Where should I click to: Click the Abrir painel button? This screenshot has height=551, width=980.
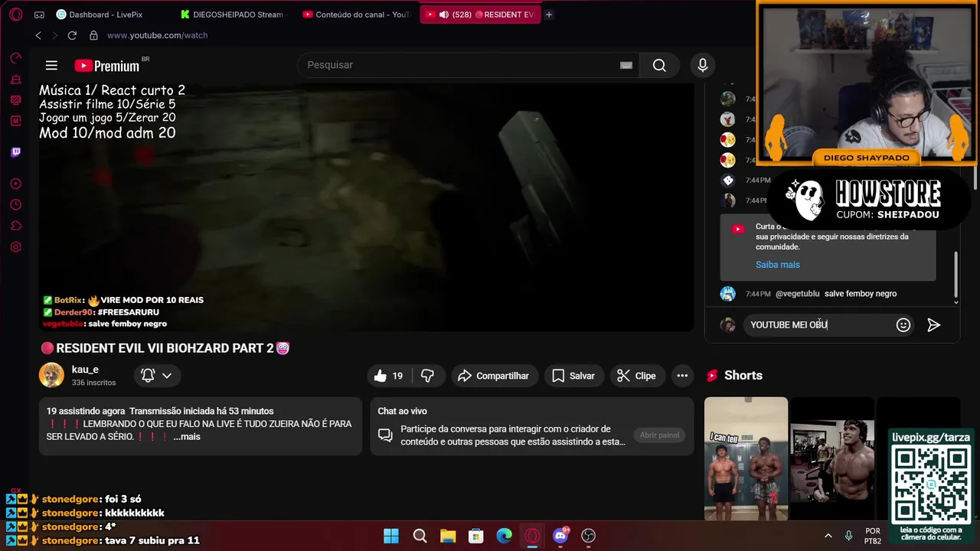click(659, 435)
